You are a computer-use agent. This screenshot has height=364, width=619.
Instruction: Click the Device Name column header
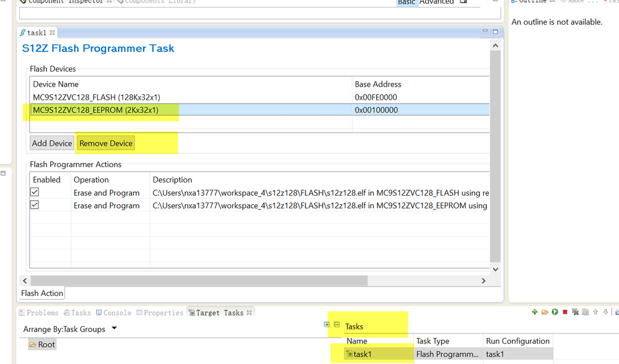pos(56,84)
